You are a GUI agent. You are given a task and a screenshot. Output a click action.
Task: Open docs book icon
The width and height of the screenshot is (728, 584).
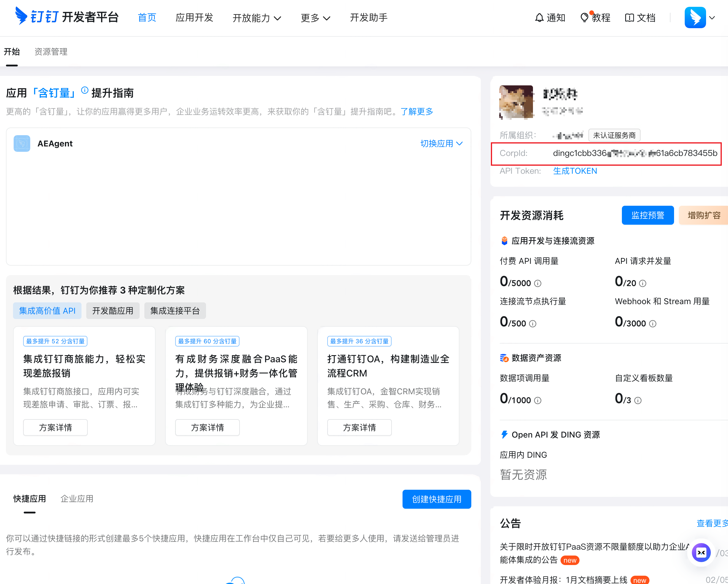coord(629,17)
